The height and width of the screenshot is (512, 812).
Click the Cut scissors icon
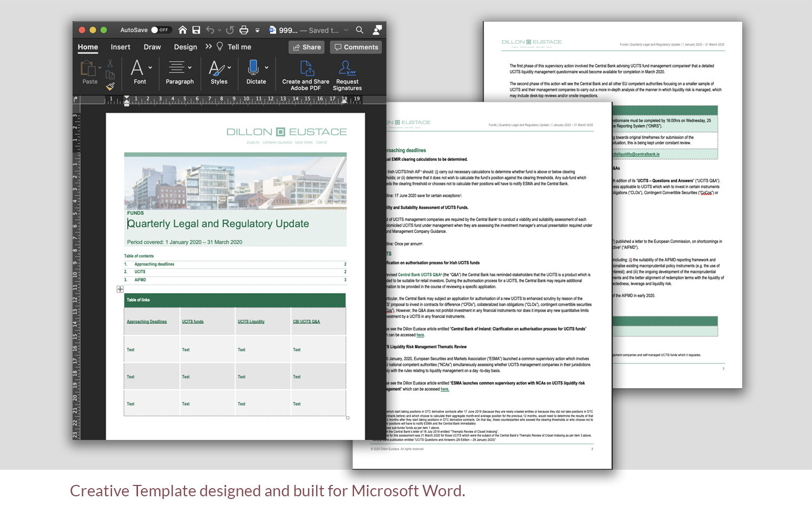click(110, 64)
